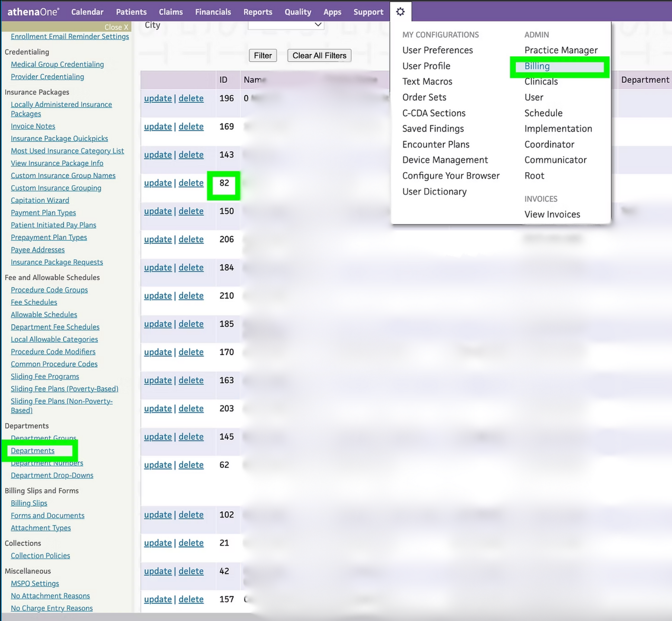The image size is (672, 621).
Task: Click Clear All Filters button
Action: pos(319,55)
